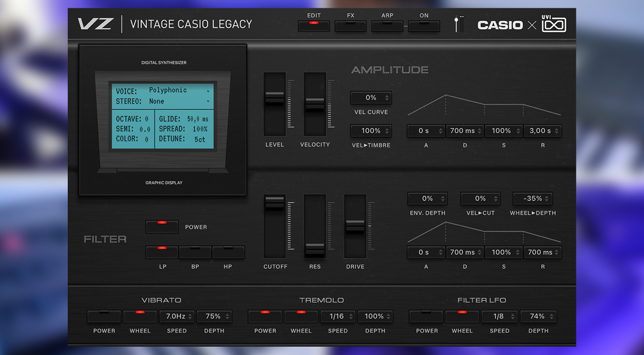
Task: Click the VEL CURVE stepper arrows
Action: (x=387, y=98)
